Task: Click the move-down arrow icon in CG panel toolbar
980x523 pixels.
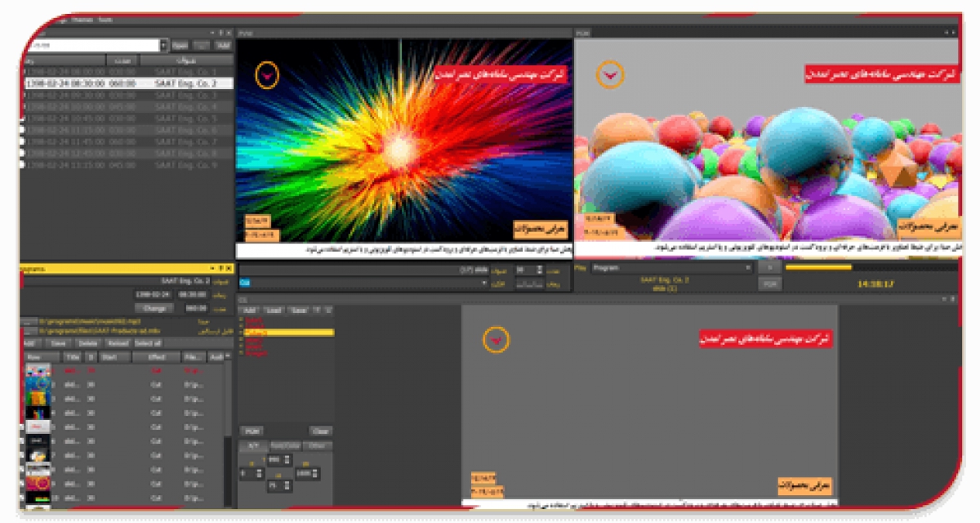Action: point(328,311)
